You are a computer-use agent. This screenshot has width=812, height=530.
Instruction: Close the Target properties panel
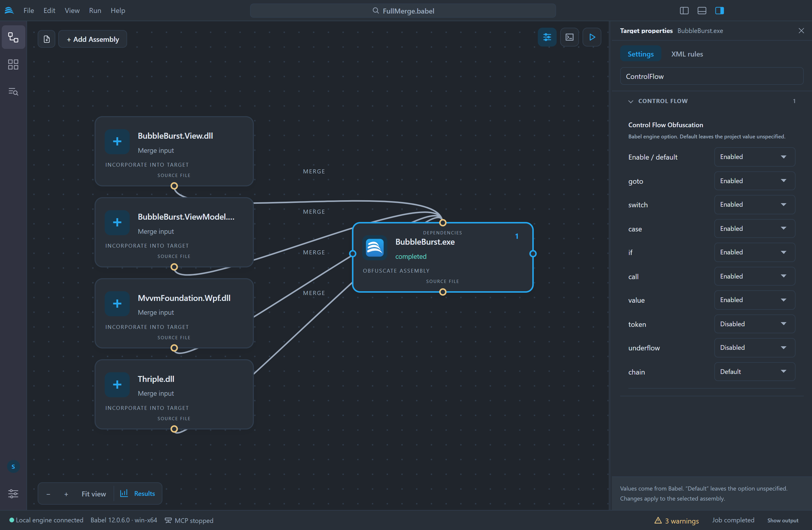pos(801,31)
